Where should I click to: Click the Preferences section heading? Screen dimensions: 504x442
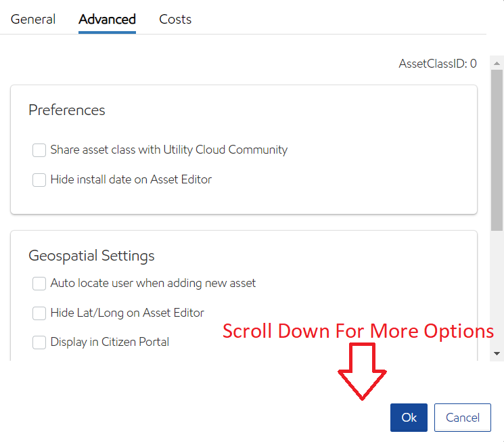click(67, 110)
